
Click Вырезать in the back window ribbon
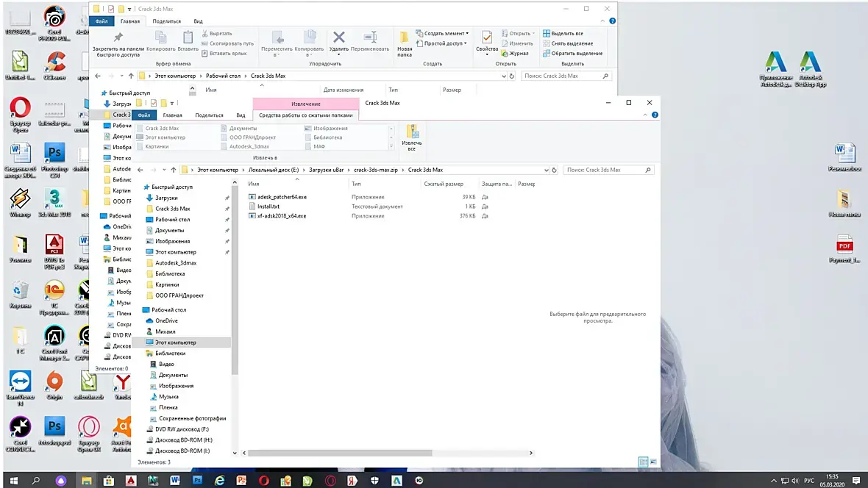tap(217, 33)
